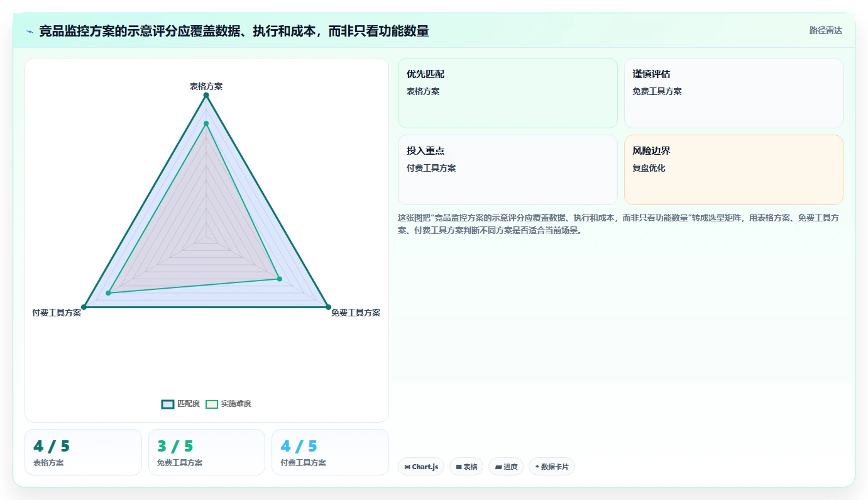Select the 4 / 5 付费工具方案 score card

[x=330, y=452]
